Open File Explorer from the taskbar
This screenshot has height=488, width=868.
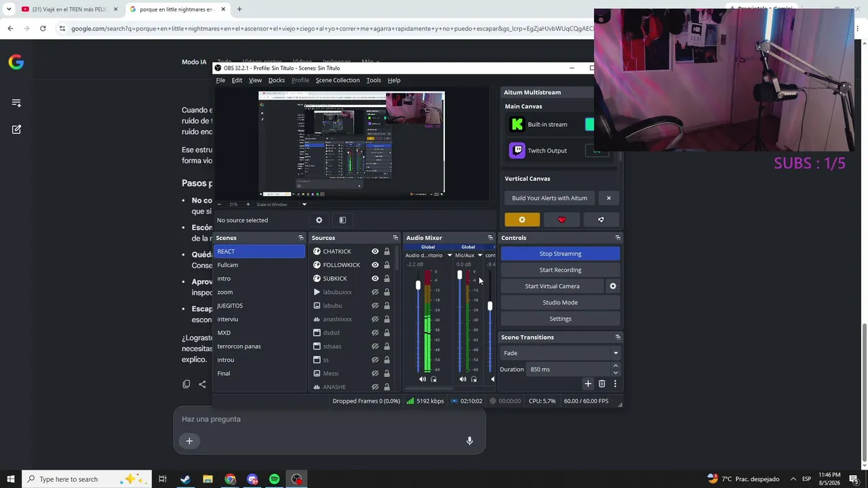[x=208, y=479]
